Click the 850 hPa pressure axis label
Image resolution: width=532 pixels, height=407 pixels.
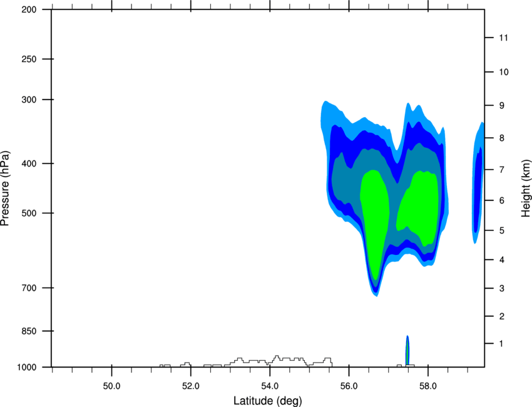[29, 331]
